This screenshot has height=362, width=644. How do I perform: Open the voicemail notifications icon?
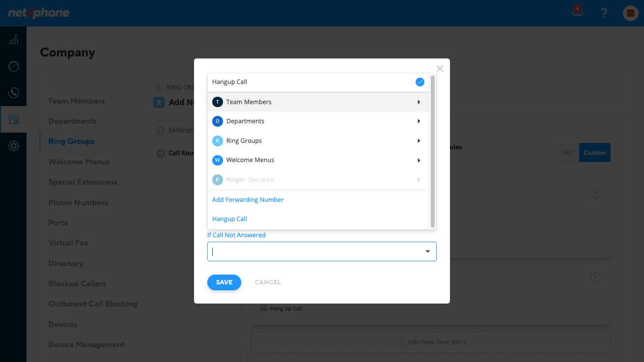coord(578,12)
